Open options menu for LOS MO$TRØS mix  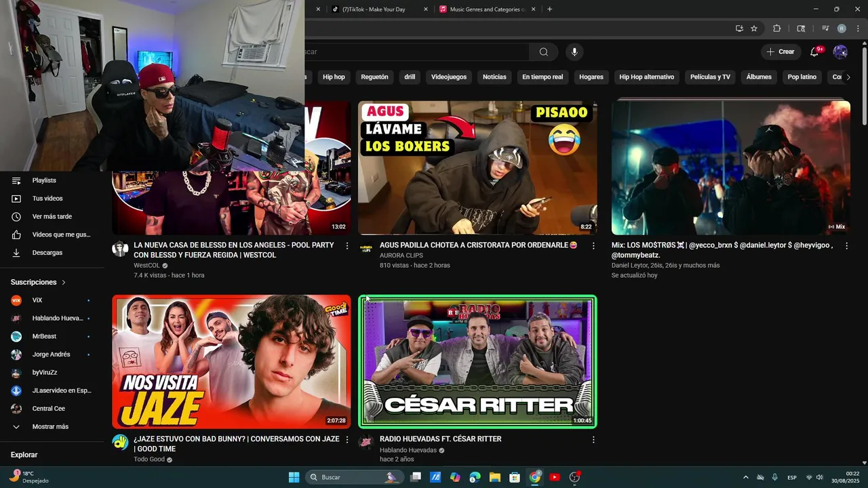click(x=846, y=246)
